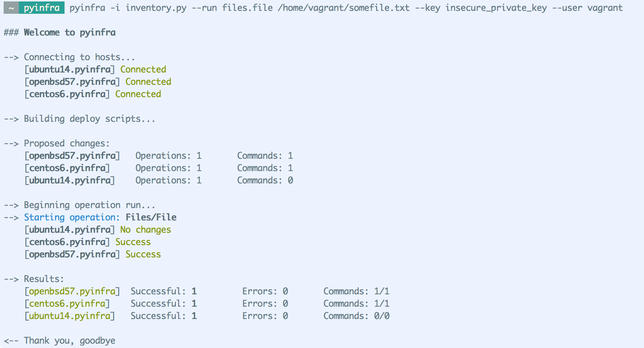Click the 'Thank you, goodbye' line
Image resolution: width=644 pixels, height=348 pixels.
[x=70, y=340]
